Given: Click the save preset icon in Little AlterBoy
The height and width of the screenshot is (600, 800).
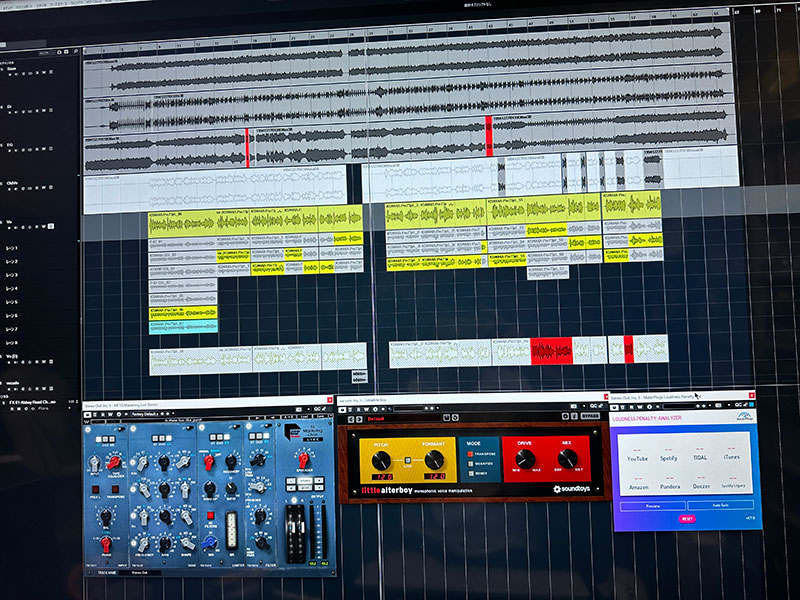Looking at the screenshot, I should [x=446, y=418].
